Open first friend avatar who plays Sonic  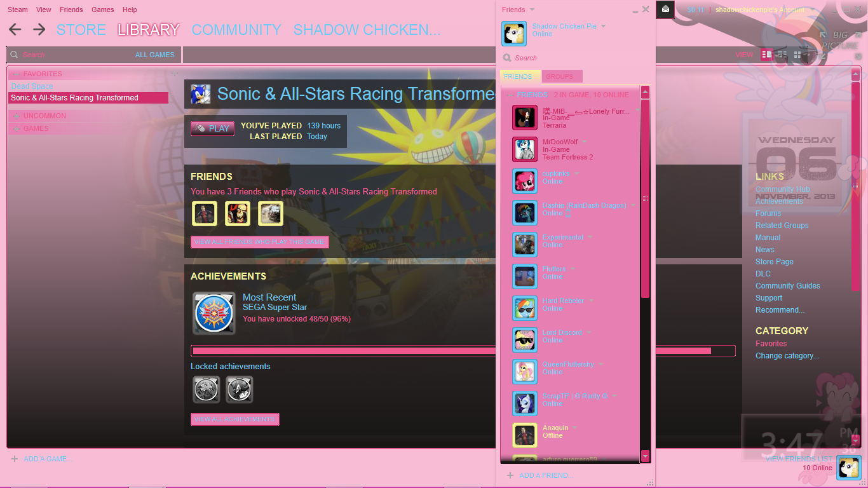pyautogui.click(x=205, y=213)
